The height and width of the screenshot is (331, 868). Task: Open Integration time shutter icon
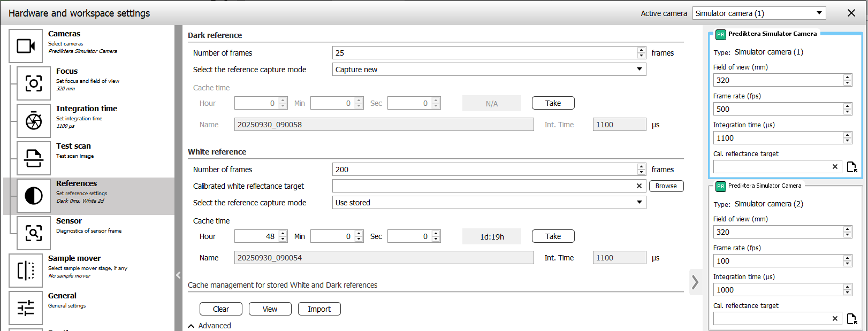34,121
